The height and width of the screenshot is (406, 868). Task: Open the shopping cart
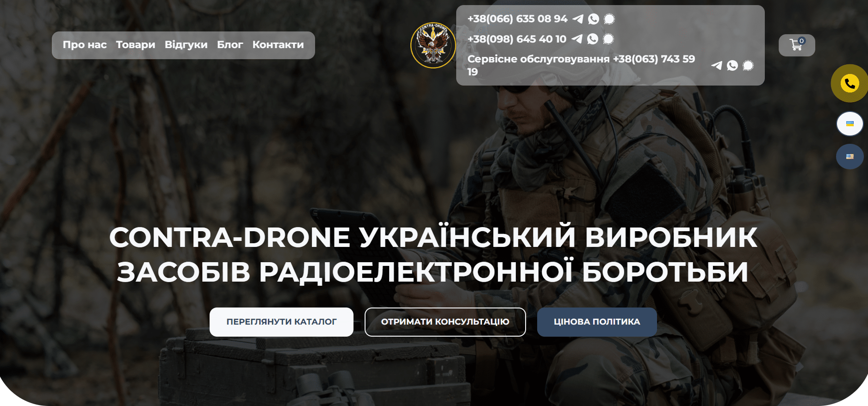pyautogui.click(x=796, y=45)
